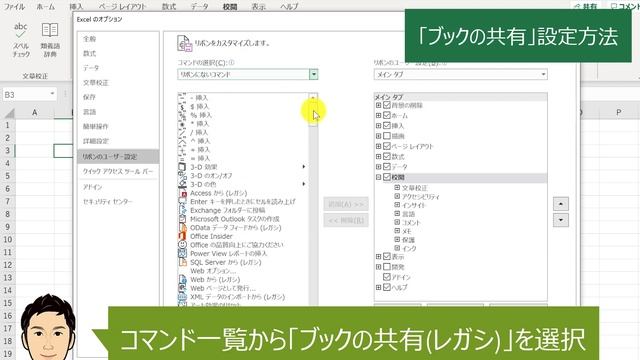The height and width of the screenshot is (360, 640).
Task: Click the select-all corner of the worksheet
Action: click(9, 113)
